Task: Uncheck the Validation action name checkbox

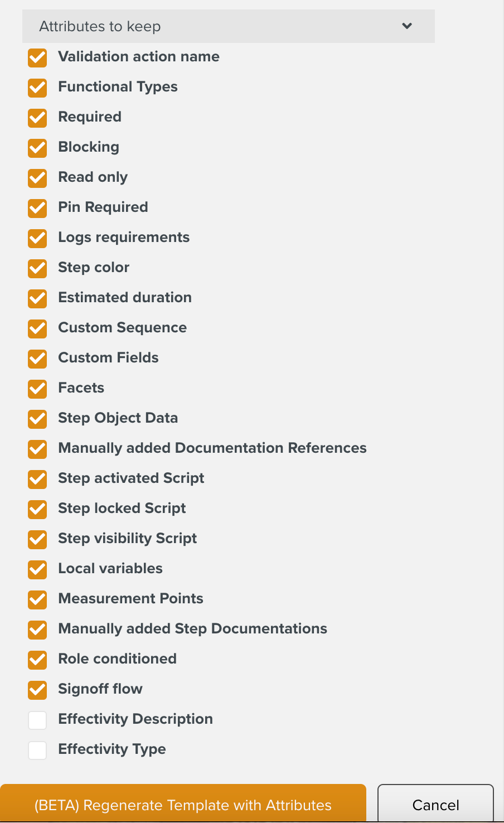Action: [x=37, y=57]
